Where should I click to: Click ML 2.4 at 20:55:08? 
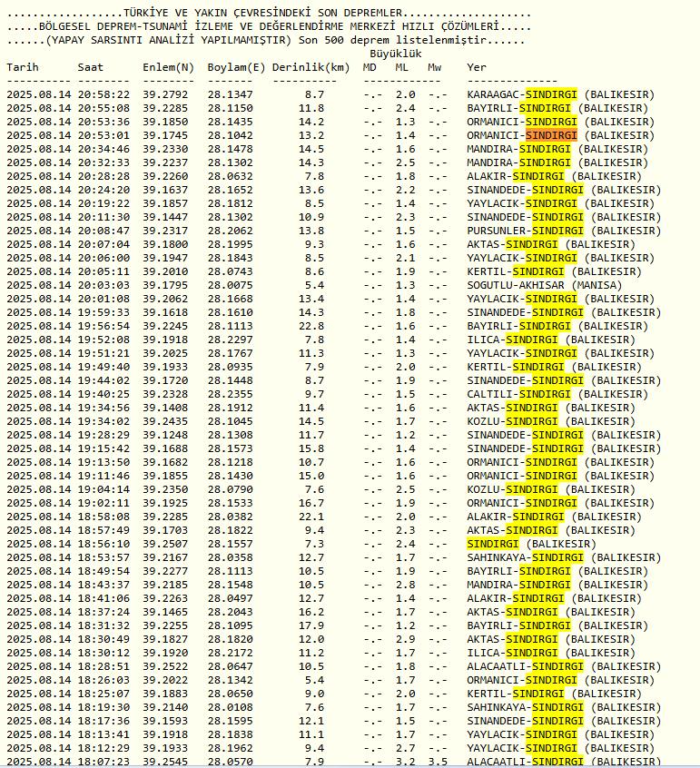pyautogui.click(x=405, y=108)
